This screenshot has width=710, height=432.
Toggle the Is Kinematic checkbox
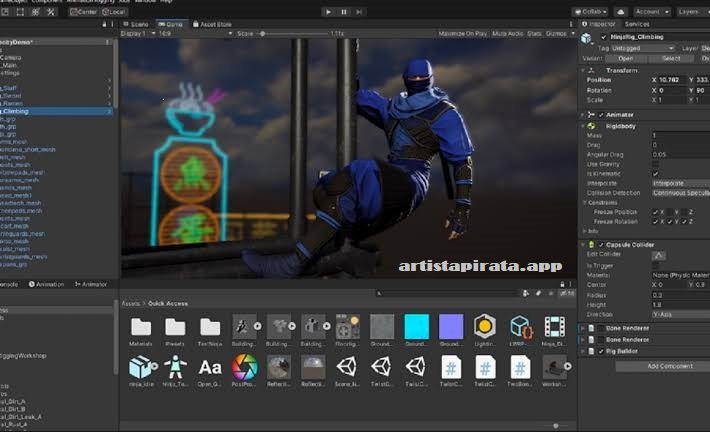[655, 173]
